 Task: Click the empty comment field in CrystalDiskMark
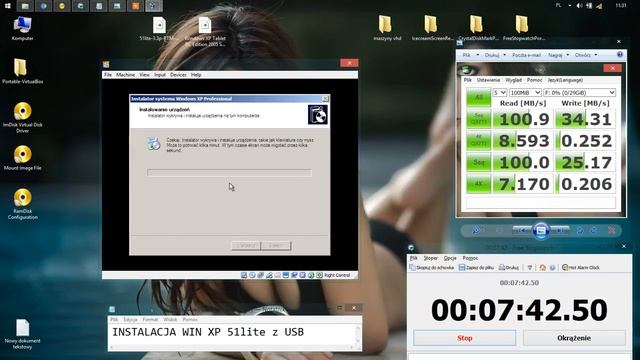[x=541, y=202]
